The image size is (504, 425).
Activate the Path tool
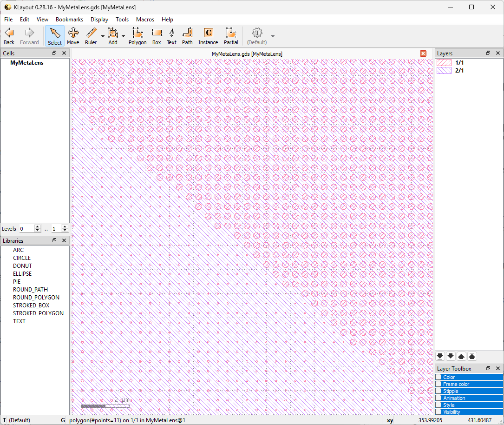click(187, 36)
